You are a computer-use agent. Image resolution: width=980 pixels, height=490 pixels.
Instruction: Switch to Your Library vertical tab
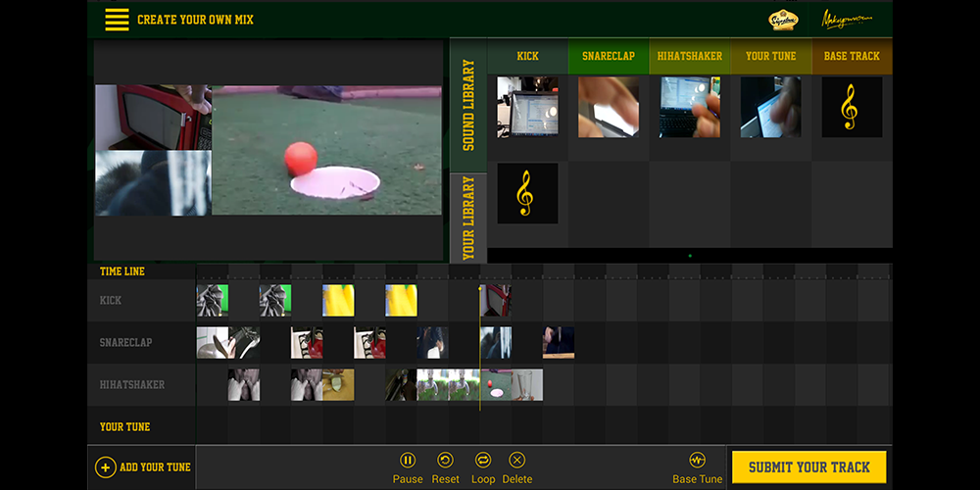468,218
